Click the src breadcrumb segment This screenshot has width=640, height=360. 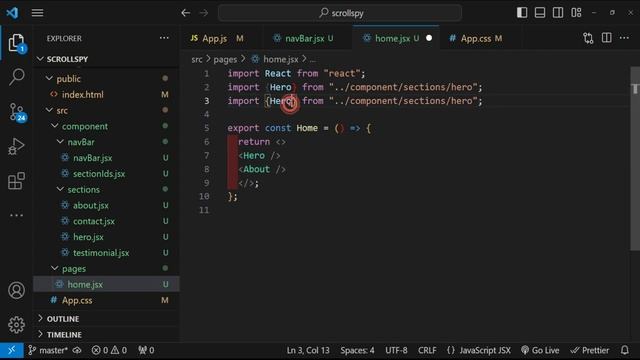pyautogui.click(x=197, y=59)
